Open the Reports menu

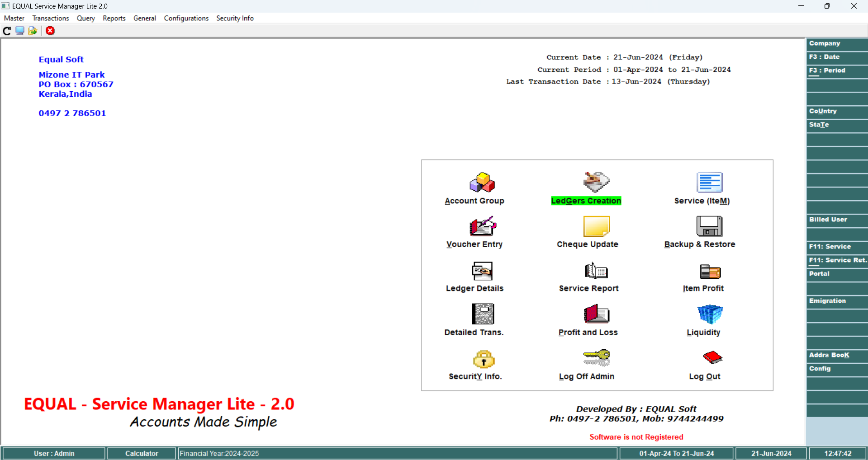coord(114,18)
